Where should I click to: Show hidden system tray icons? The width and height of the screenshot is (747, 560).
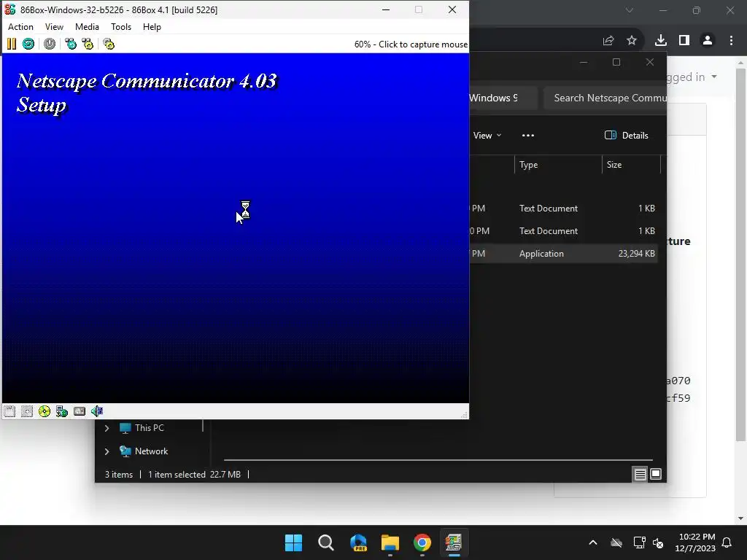(x=593, y=542)
